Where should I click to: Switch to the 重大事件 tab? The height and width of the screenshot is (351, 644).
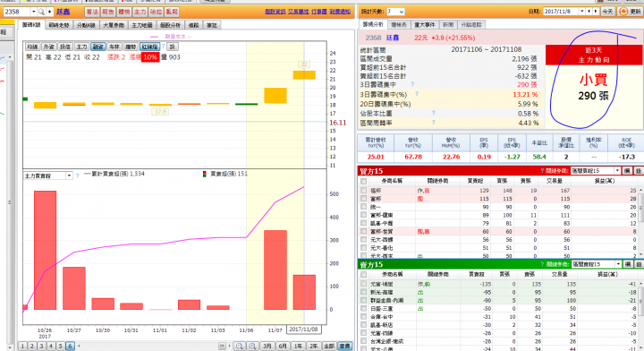(425, 25)
